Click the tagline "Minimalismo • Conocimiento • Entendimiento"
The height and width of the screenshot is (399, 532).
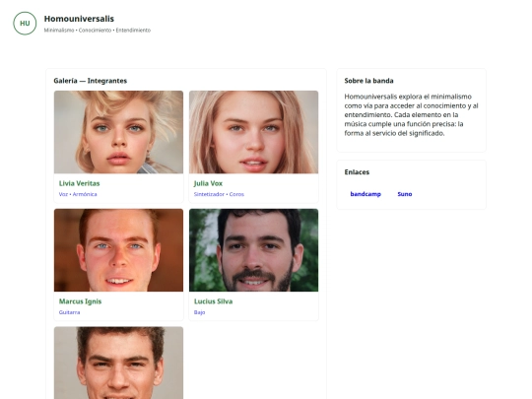pos(97,31)
